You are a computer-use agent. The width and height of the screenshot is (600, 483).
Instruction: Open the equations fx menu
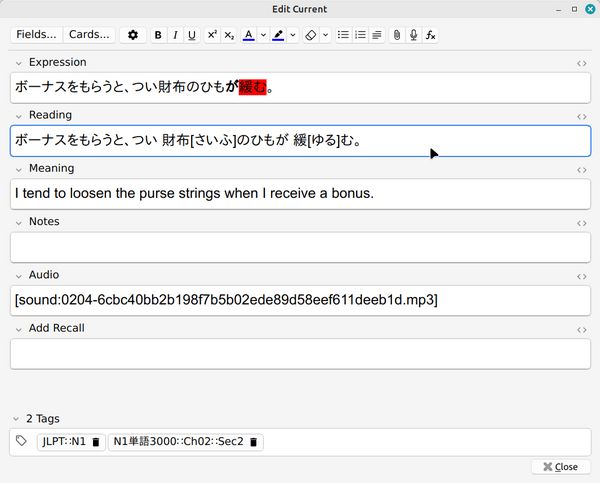[x=430, y=35]
